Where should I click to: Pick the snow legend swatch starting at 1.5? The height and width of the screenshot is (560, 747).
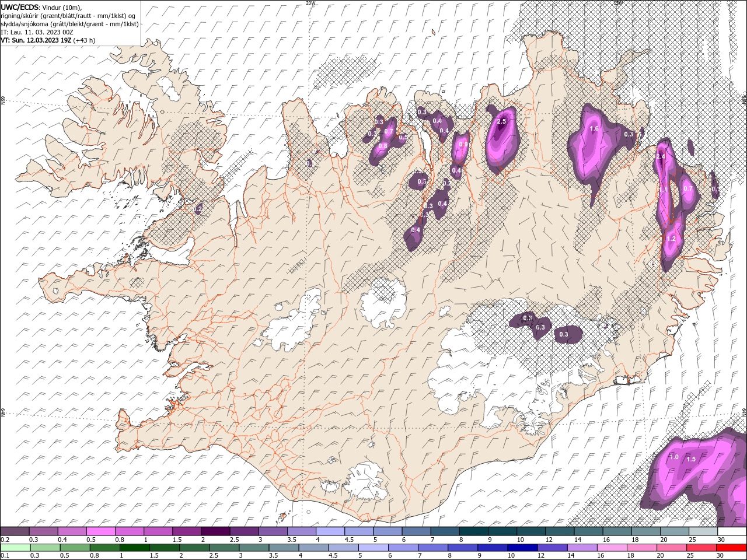(x=187, y=531)
